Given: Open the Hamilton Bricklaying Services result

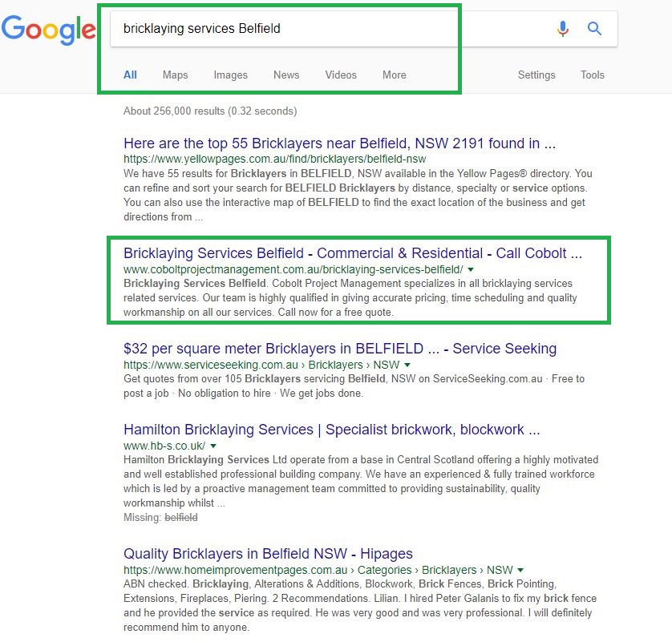Looking at the screenshot, I should pyautogui.click(x=332, y=430).
